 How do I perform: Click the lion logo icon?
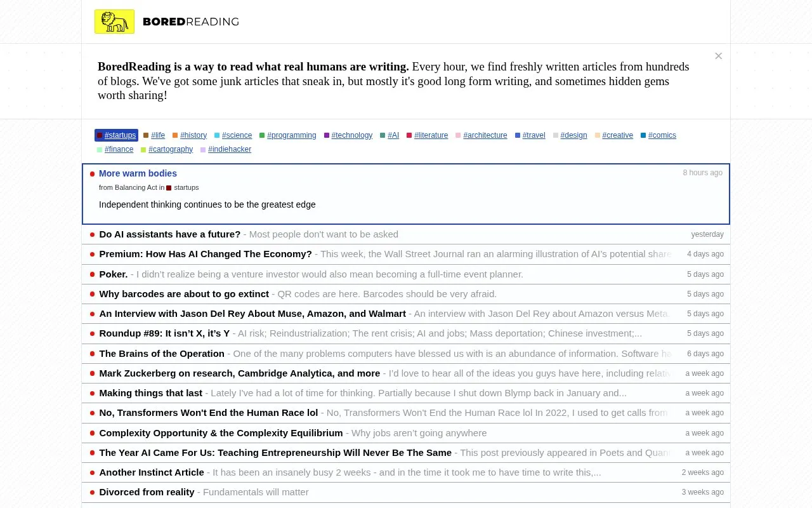coord(114,22)
